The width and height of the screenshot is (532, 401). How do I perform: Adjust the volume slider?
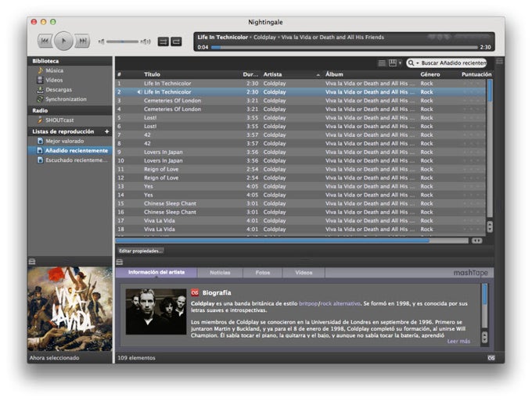[123, 41]
